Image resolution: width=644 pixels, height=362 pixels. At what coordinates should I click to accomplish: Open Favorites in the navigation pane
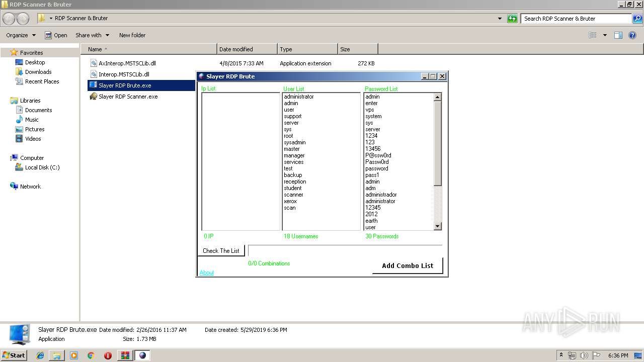click(31, 53)
